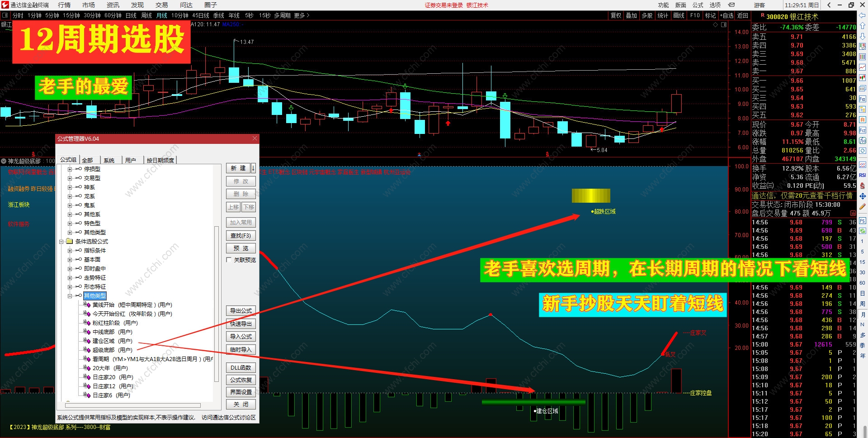868x438 pixels.
Task: Expand the 基本面 tree node
Action: point(70,260)
